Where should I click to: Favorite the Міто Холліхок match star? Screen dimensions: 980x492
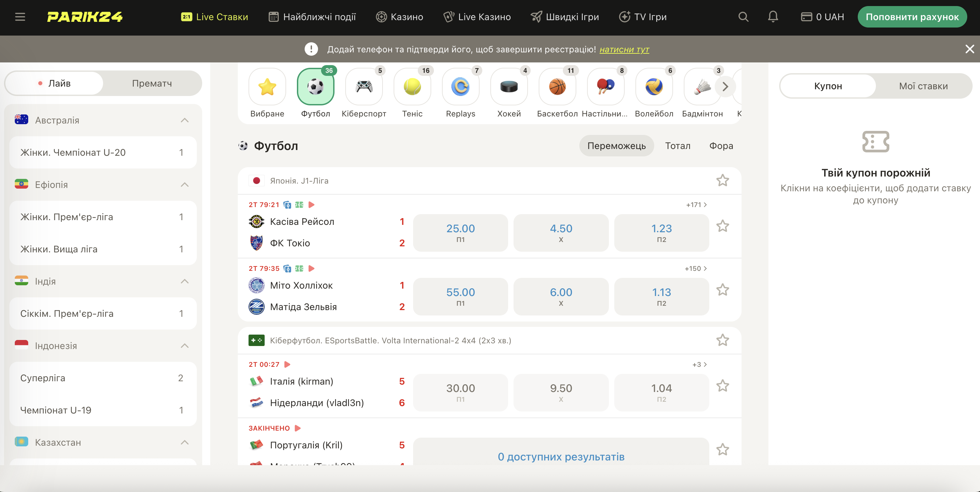723,290
